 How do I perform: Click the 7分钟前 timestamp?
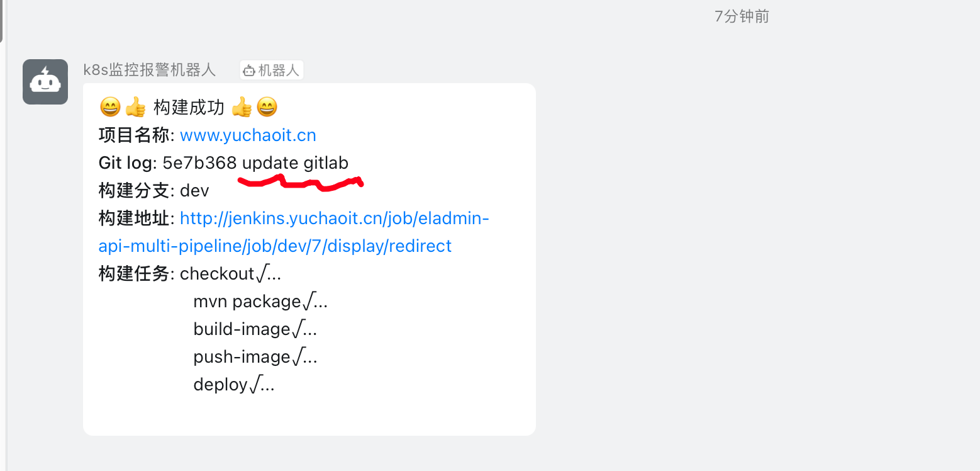(742, 17)
